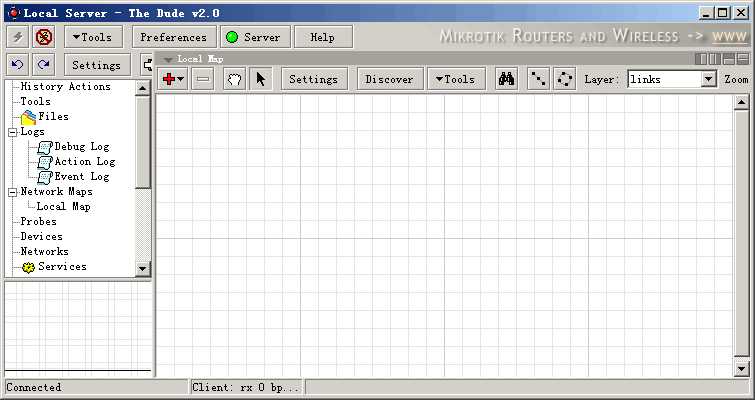755x400 pixels.
Task: Select Local Map in tree
Action: coord(64,206)
